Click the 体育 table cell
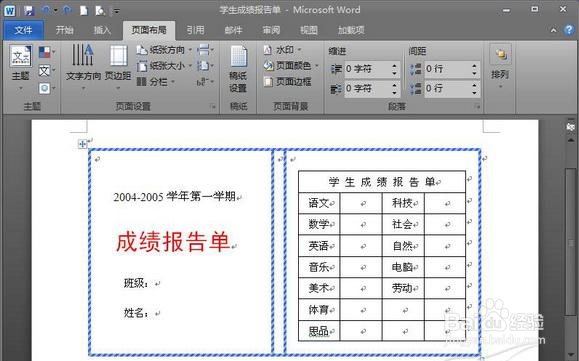The height and width of the screenshot is (361, 579). (x=319, y=310)
